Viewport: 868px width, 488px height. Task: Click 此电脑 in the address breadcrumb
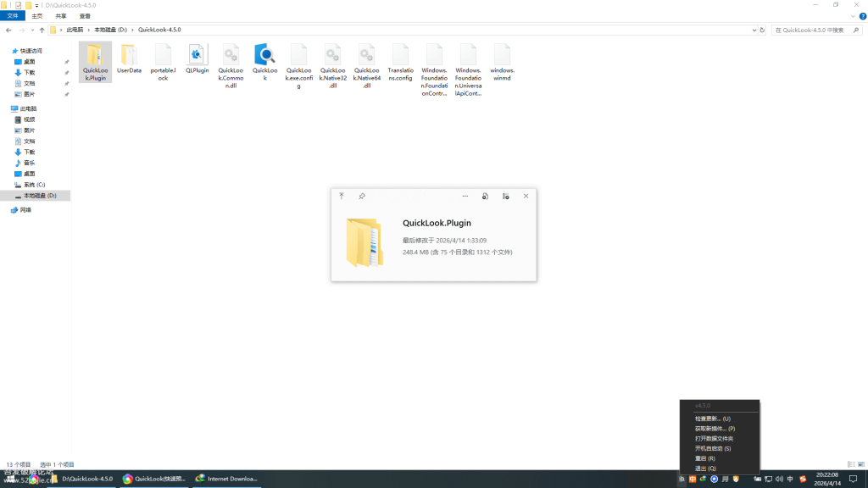coord(75,30)
